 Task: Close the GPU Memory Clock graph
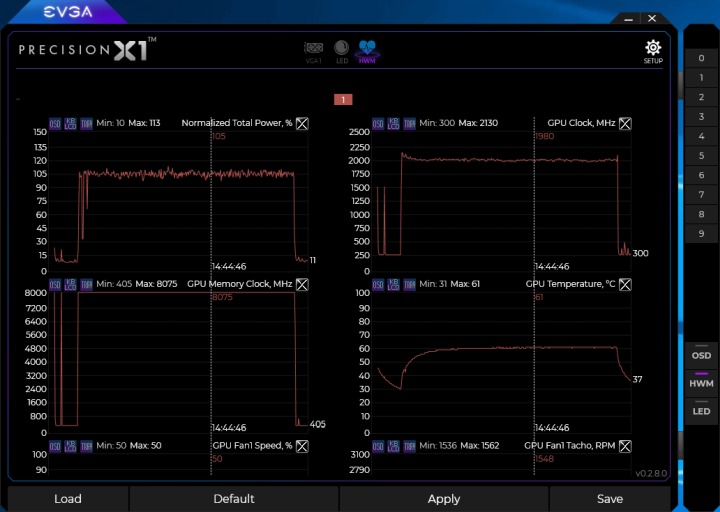[x=302, y=285]
